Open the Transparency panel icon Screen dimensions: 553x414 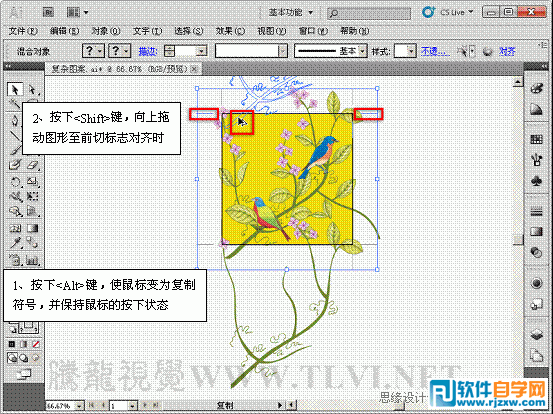pos(536,252)
